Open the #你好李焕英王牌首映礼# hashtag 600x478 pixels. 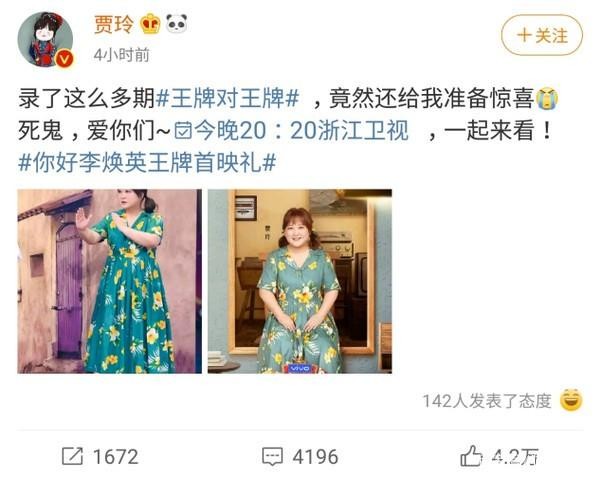tap(147, 162)
